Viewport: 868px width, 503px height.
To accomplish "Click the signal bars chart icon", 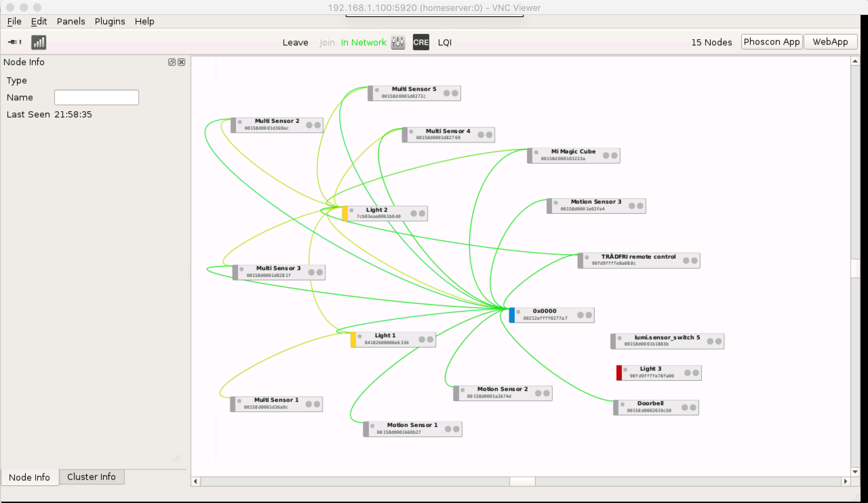I will 39,42.
